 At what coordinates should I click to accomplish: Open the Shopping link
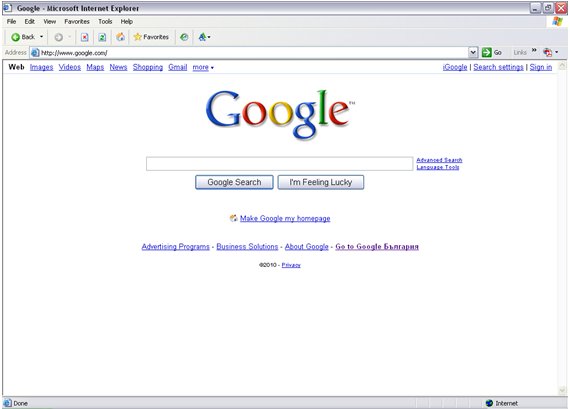[148, 67]
